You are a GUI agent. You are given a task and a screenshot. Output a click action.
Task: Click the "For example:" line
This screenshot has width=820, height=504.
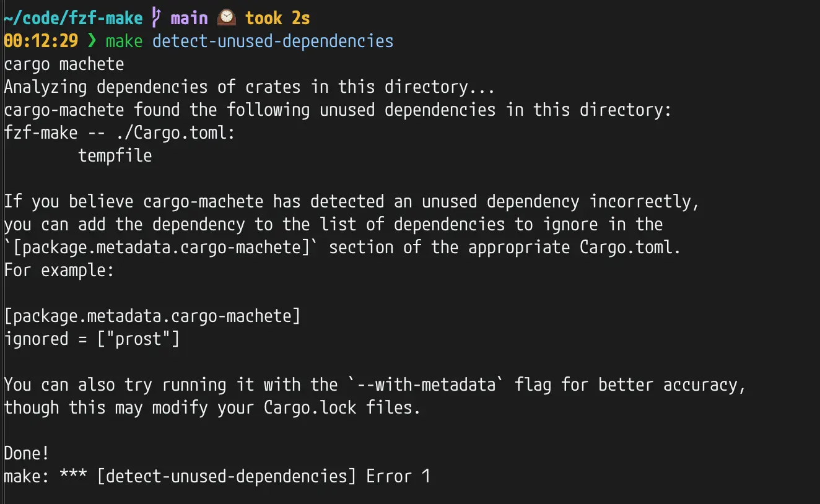coord(59,270)
